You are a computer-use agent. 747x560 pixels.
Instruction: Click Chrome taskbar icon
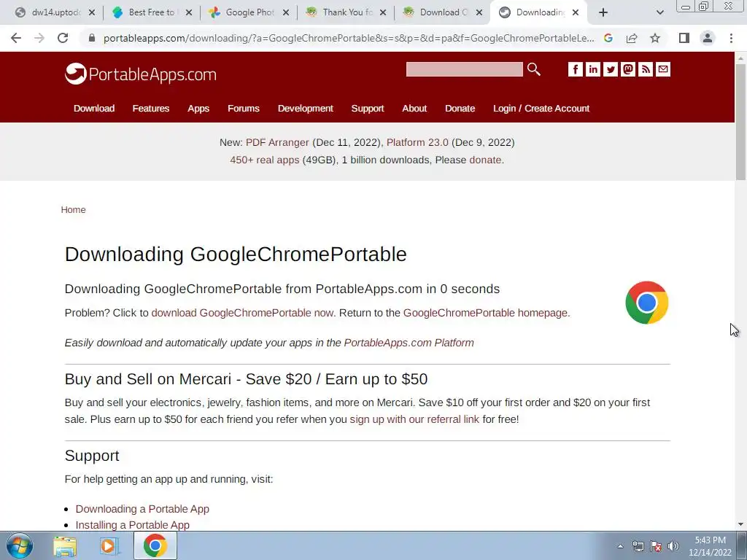coord(155,545)
